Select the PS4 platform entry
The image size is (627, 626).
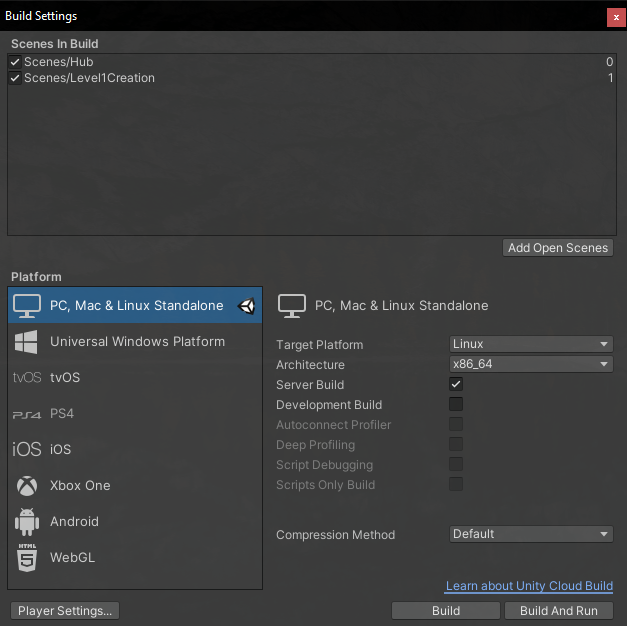(135, 414)
